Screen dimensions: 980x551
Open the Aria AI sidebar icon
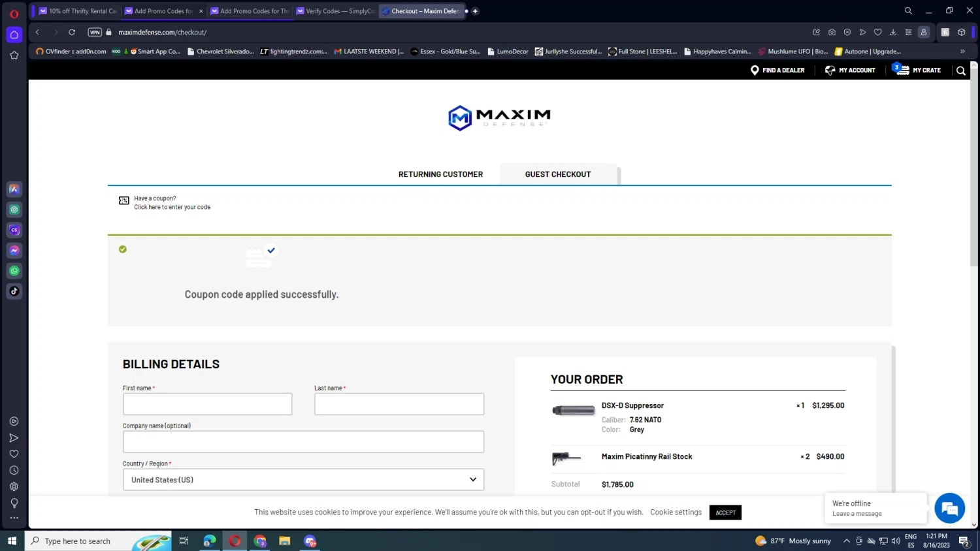(x=14, y=189)
